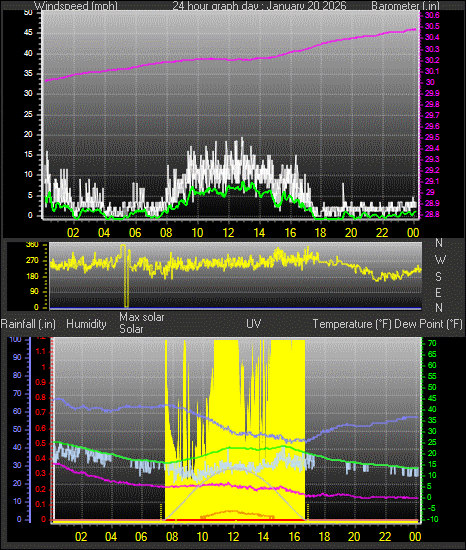
Task: Click the 'Temperature (°F)' legend label
Action: pos(352,324)
